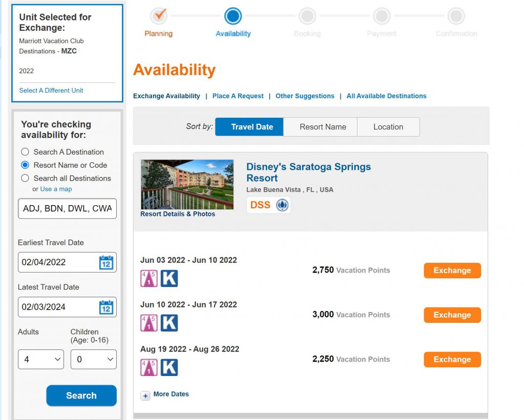Open the Children count dropdown
The height and width of the screenshot is (420, 524).
coord(93,359)
